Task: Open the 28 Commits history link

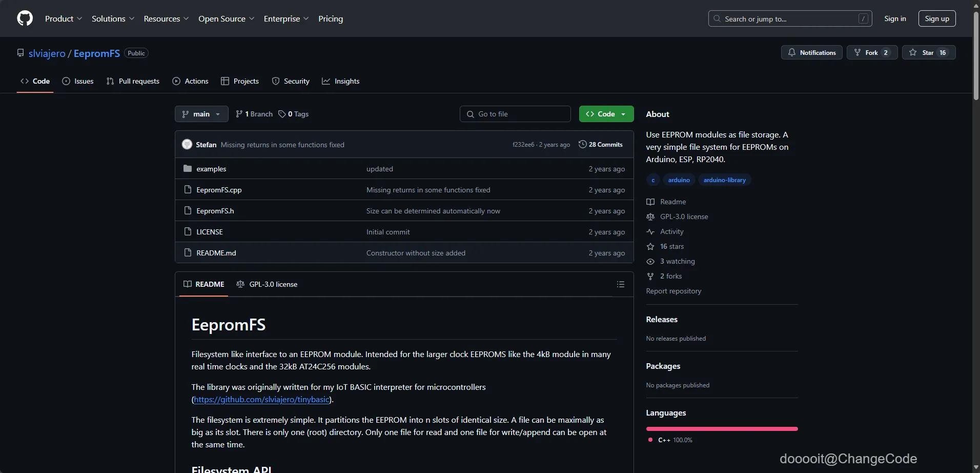Action: tap(601, 144)
